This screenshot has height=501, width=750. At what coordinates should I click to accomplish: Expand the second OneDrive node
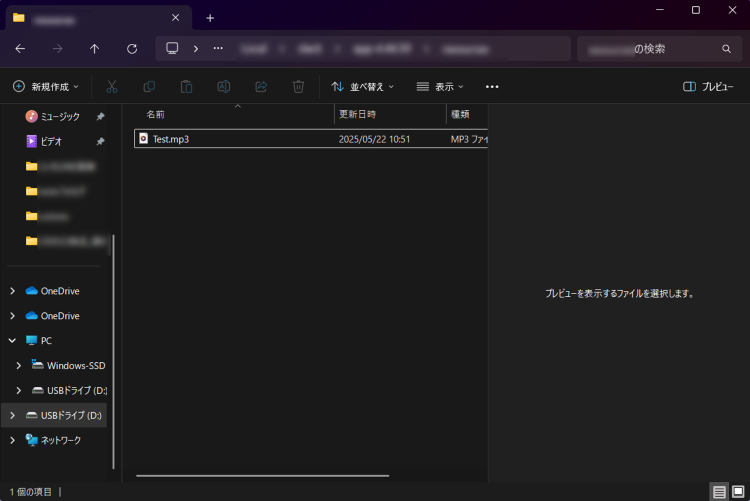point(12,316)
